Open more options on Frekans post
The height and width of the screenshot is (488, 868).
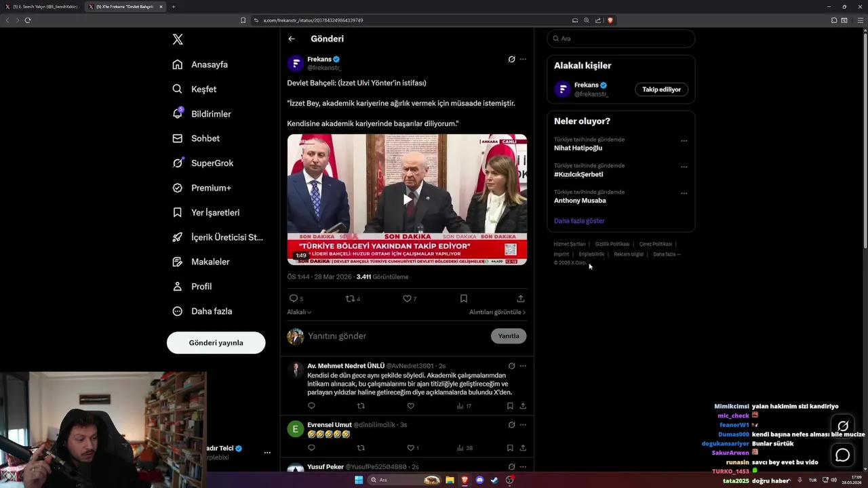[523, 59]
